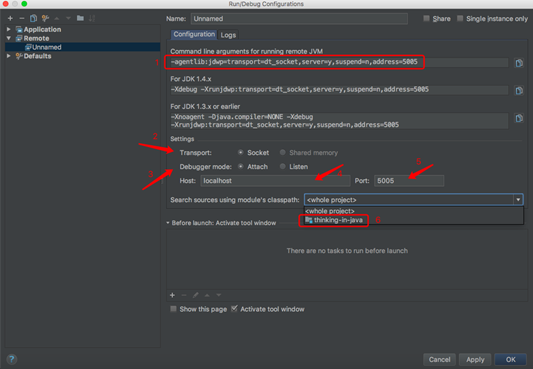Image resolution: width=533 pixels, height=369 pixels.
Task: Choose <whole project> from dropdown list
Action: [x=414, y=211]
